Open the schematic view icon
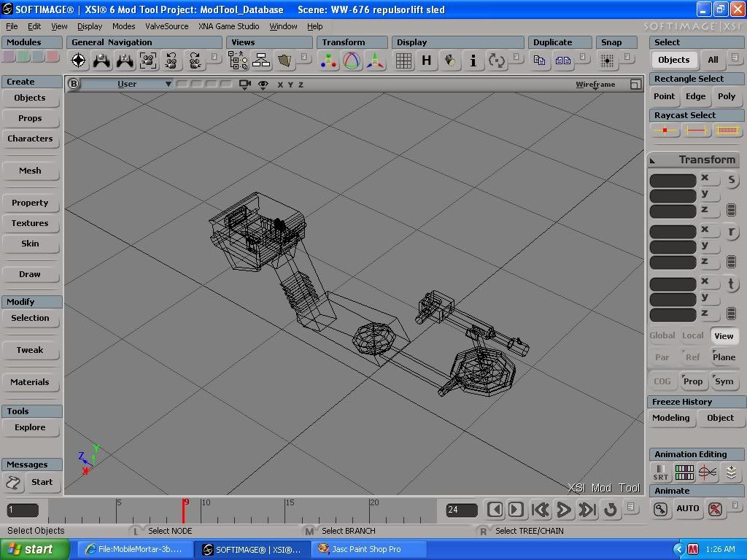Viewport: 747px width, 560px height. 261,61
